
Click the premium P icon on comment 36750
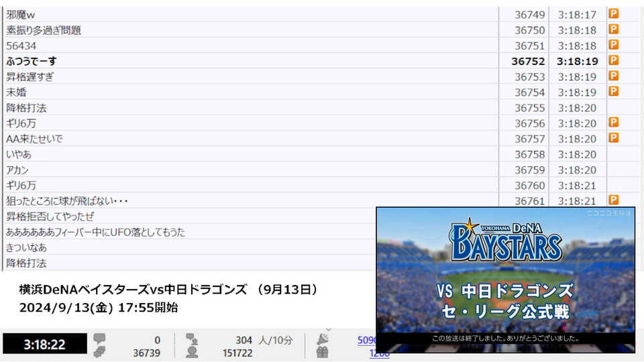point(613,29)
